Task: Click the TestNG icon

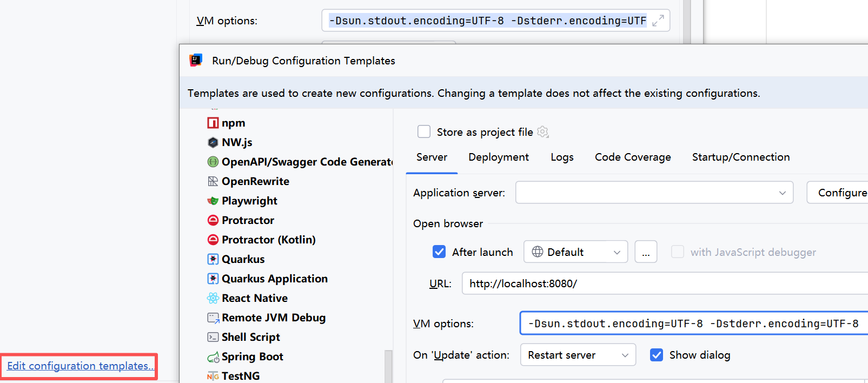Action: [213, 377]
